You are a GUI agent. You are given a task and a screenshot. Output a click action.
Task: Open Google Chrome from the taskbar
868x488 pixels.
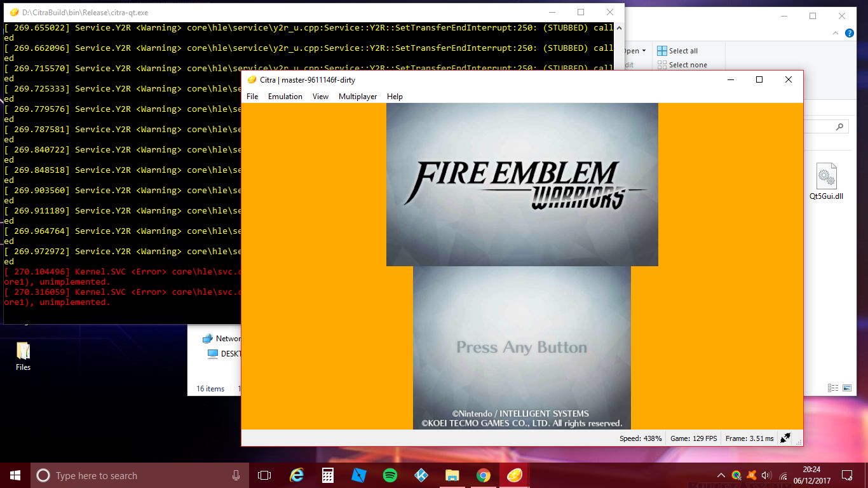pyautogui.click(x=483, y=475)
